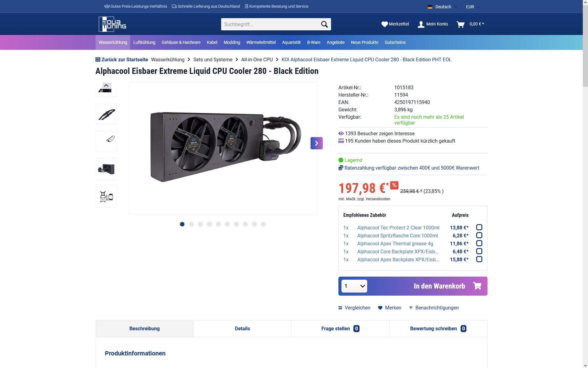Open the Merkzettel heart icon
Viewport: 588px width, 368px height.
[x=385, y=24]
